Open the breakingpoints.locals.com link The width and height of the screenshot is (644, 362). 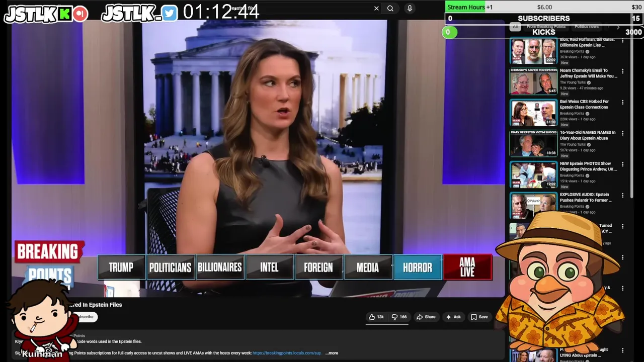point(287,353)
